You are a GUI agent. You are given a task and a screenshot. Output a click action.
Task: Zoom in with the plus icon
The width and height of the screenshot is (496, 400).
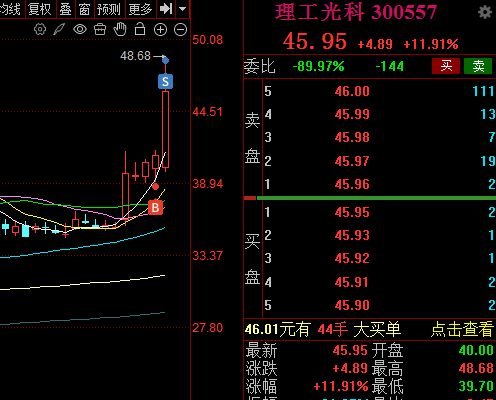(x=160, y=30)
